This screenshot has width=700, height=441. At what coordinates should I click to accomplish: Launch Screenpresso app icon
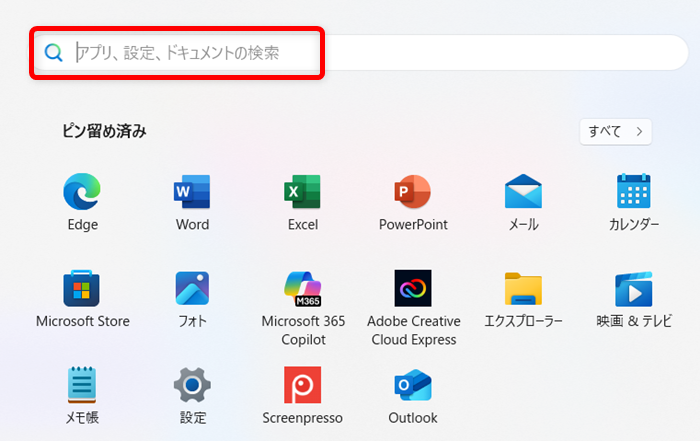pos(303,385)
